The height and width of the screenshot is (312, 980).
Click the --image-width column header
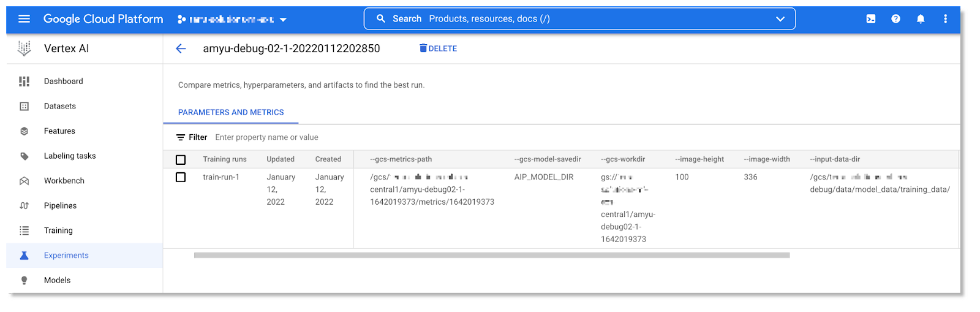pos(767,159)
